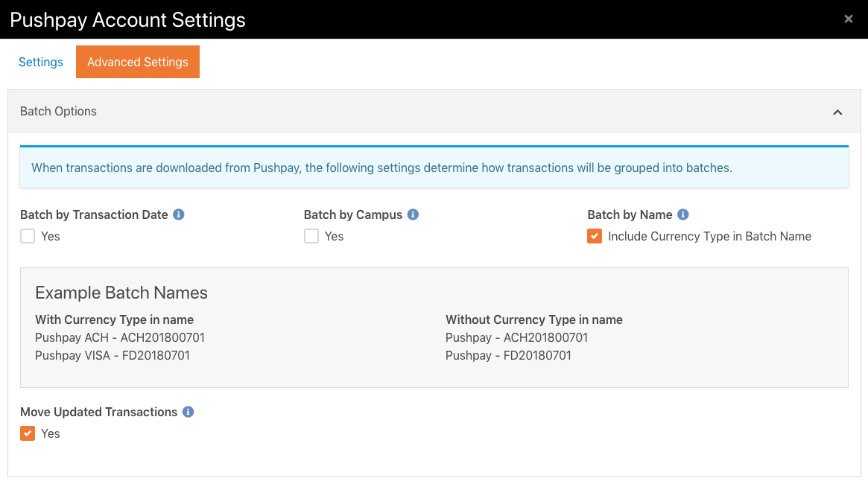Click the blue info circle near Batch by Name
The height and width of the screenshot is (481, 868).
(x=682, y=214)
